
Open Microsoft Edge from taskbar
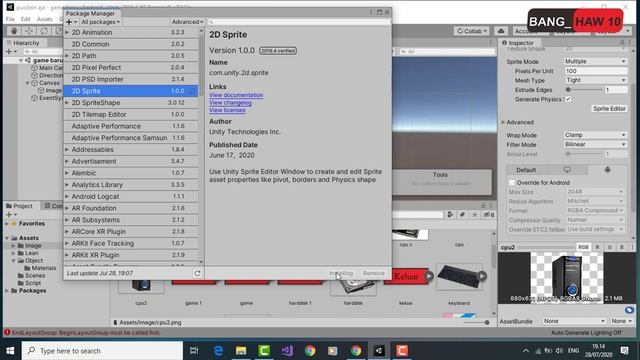[218, 351]
